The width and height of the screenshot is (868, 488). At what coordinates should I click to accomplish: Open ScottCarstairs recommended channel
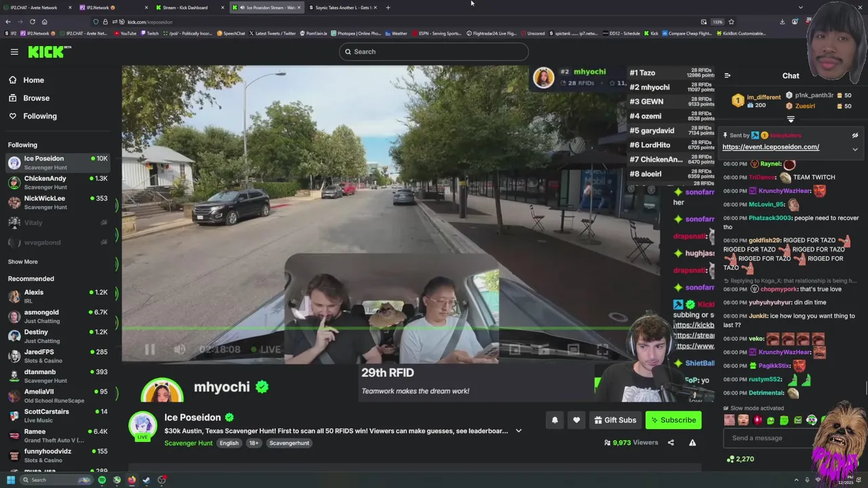pyautogui.click(x=59, y=415)
